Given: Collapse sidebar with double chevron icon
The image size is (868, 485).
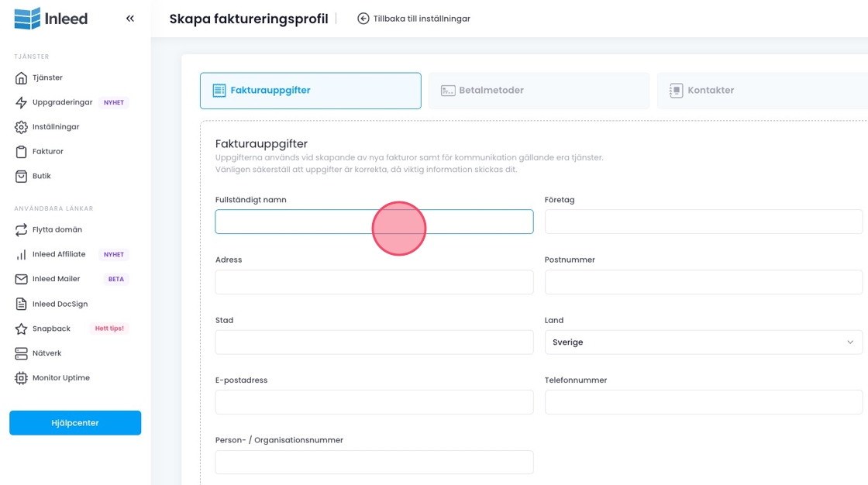Looking at the screenshot, I should click(x=130, y=19).
